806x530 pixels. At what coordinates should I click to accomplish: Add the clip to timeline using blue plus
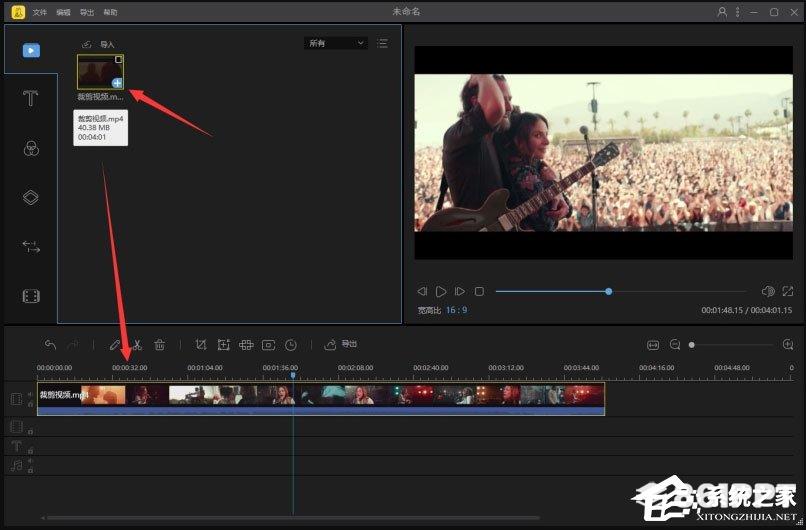[117, 83]
